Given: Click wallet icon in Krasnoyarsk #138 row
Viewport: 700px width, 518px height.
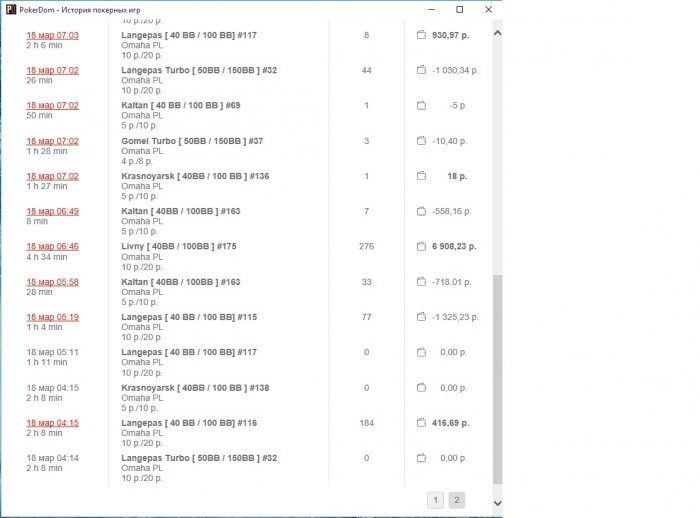Looking at the screenshot, I should coord(421,388).
